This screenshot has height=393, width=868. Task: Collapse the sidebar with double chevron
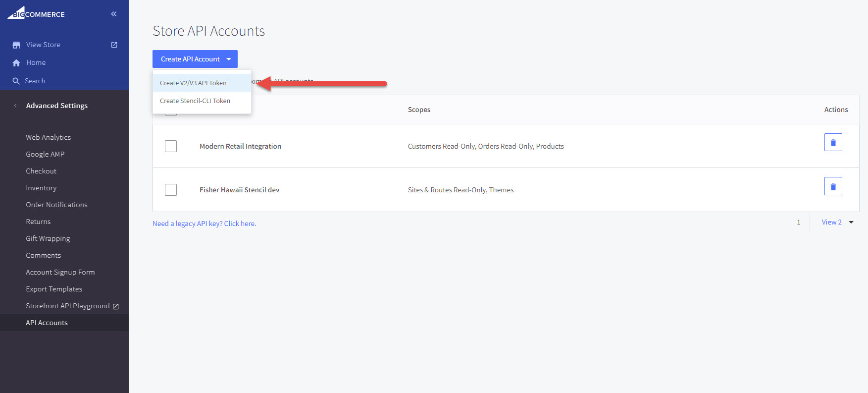pyautogui.click(x=114, y=14)
